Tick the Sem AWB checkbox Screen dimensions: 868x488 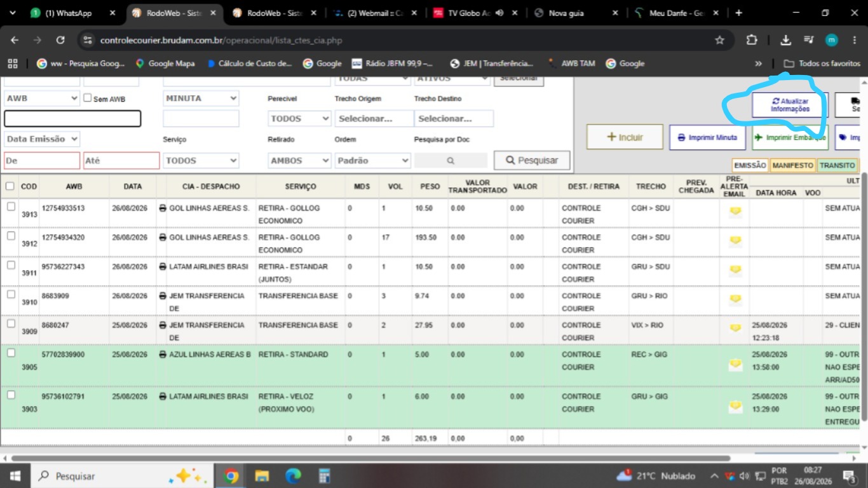click(x=88, y=98)
